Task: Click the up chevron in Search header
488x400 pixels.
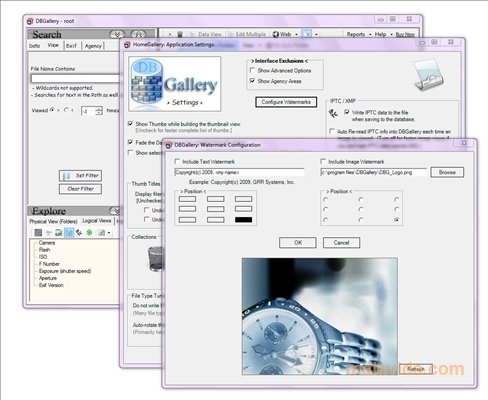Action: 138,34
